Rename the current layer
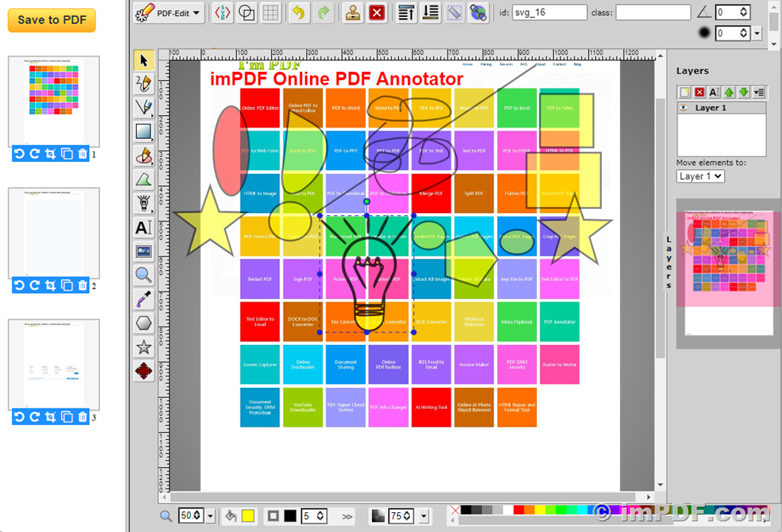782x532 pixels. click(x=714, y=92)
